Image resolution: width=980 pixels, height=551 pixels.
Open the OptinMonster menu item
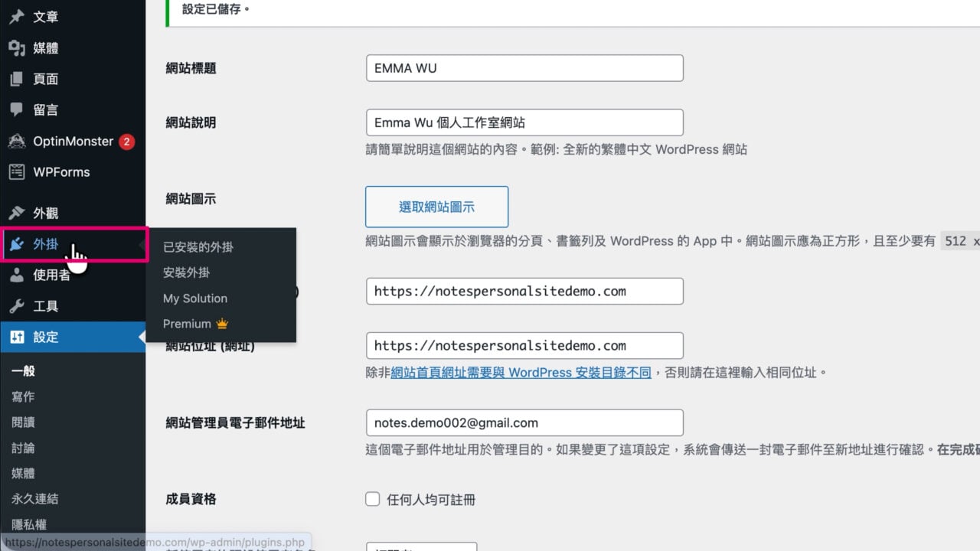73,142
